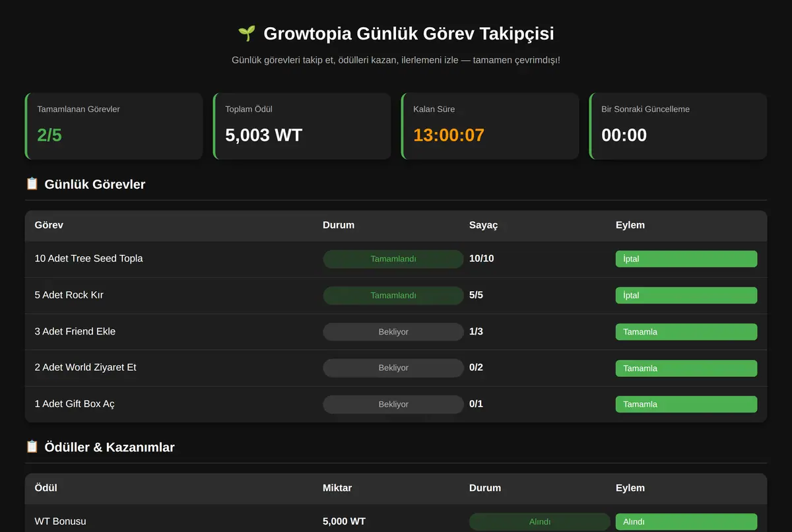Click clipboard icon next to Günlük Görevler
This screenshot has height=532, width=792.
(32, 184)
